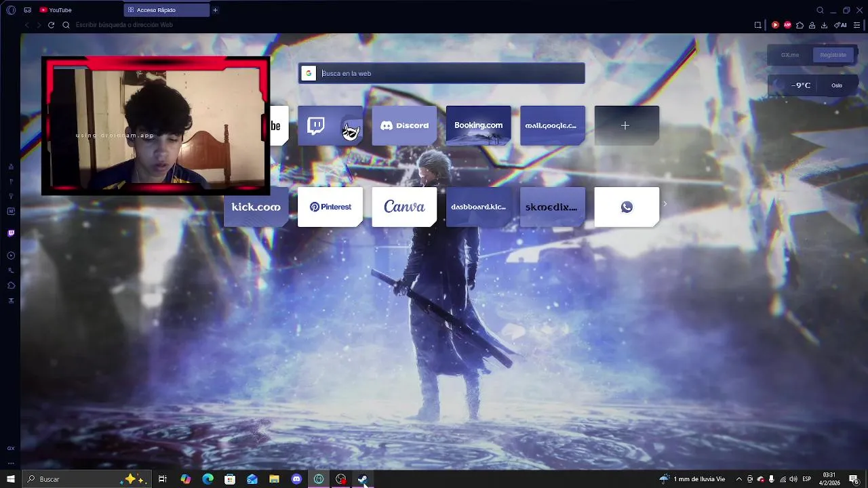This screenshot has width=868, height=488.
Task: Open the red video player extension icon
Action: (x=775, y=25)
